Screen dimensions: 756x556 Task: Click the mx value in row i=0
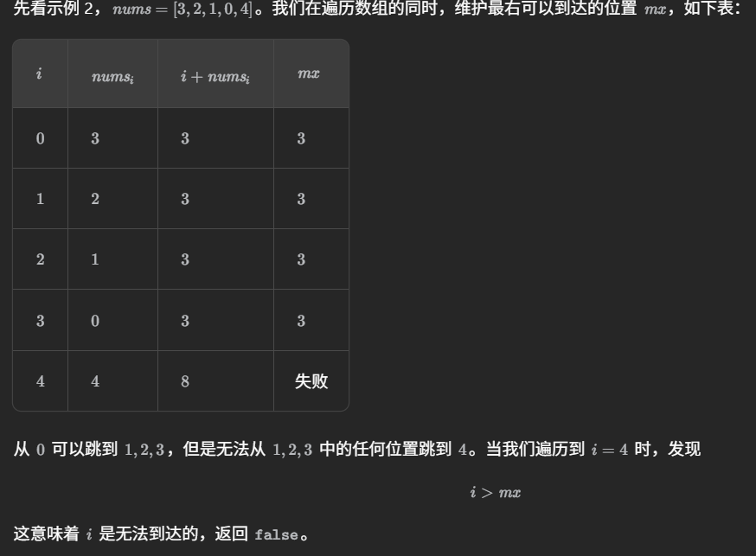click(x=301, y=138)
